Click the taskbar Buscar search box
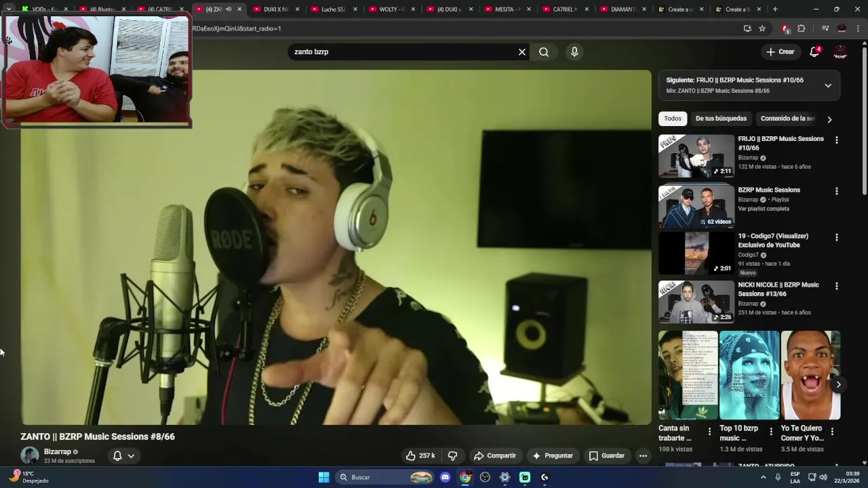The image size is (868, 488). (x=385, y=477)
